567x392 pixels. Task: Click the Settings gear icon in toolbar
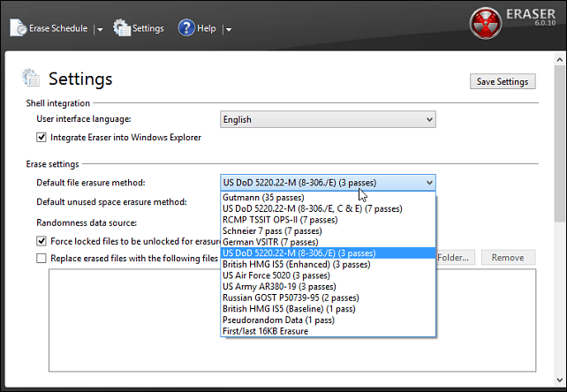tap(122, 27)
